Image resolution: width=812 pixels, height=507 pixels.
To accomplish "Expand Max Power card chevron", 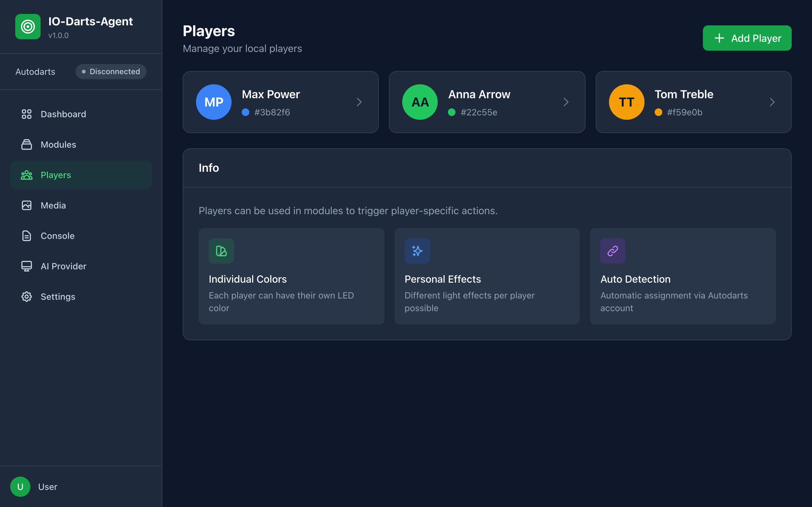I will tap(359, 102).
